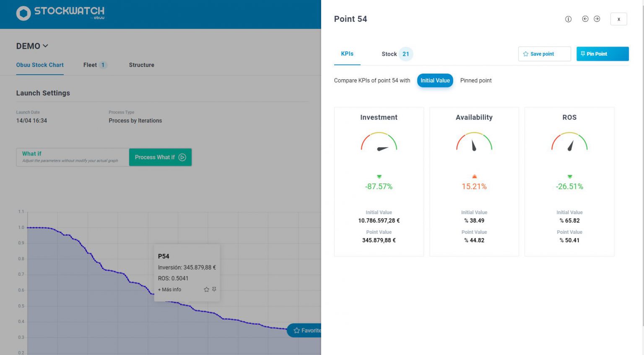Screen dimensions: 644x355
Task: Click the info icon in the Point 54 panel
Action: tap(568, 19)
